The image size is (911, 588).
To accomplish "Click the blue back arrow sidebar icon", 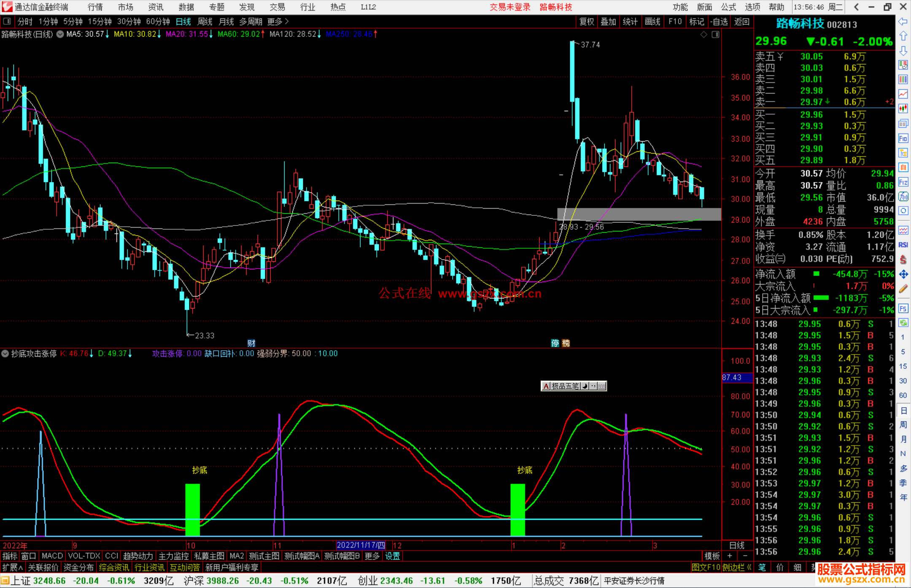I will pos(903,21).
